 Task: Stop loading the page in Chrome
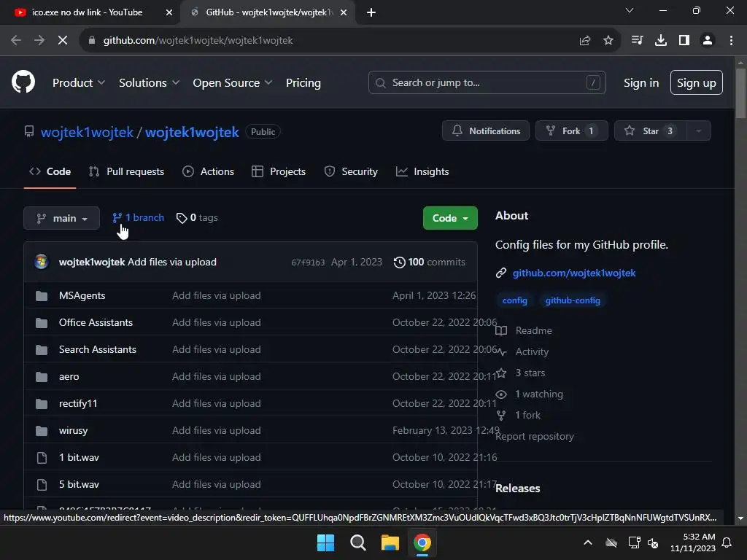(63, 41)
